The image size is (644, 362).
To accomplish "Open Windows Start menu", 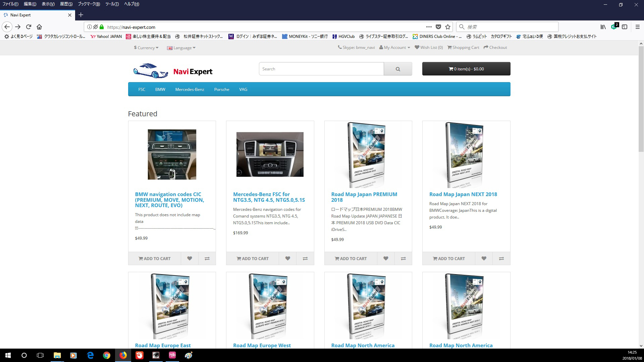I will click(x=8, y=355).
